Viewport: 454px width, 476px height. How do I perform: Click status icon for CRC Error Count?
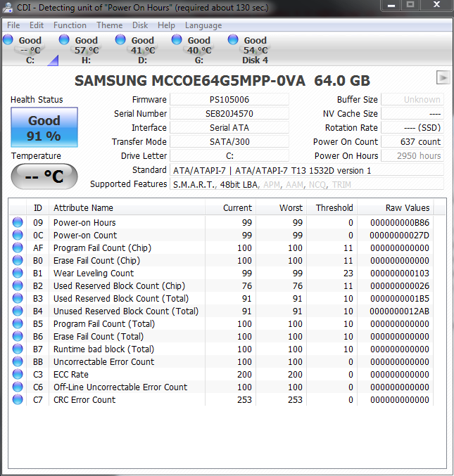pyautogui.click(x=18, y=399)
